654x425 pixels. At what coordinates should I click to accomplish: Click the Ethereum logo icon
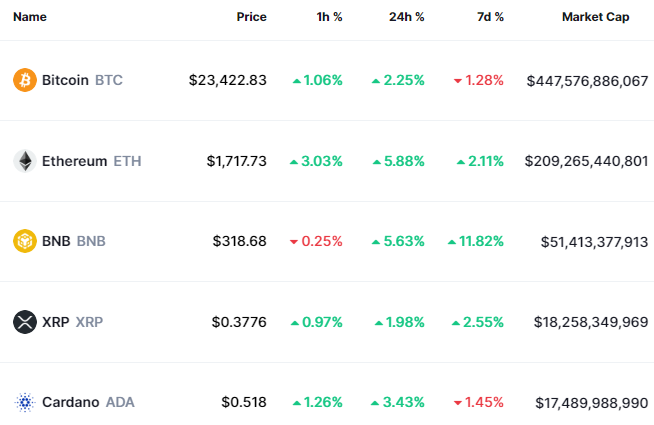coord(24,161)
